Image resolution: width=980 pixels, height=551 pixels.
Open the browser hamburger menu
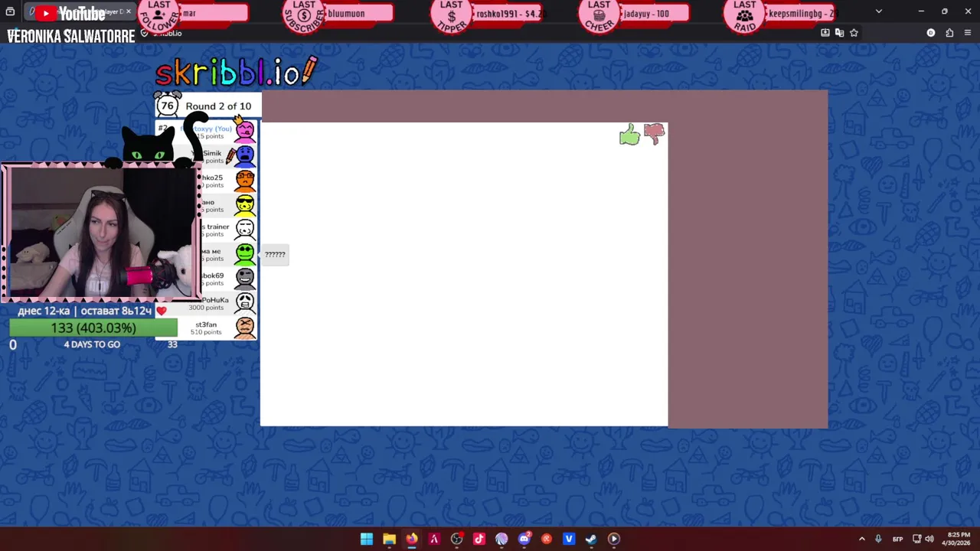[968, 33]
